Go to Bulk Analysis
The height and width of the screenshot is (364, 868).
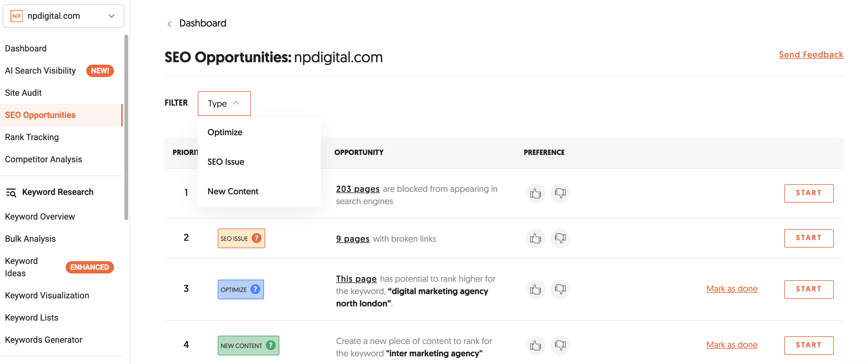[30, 239]
